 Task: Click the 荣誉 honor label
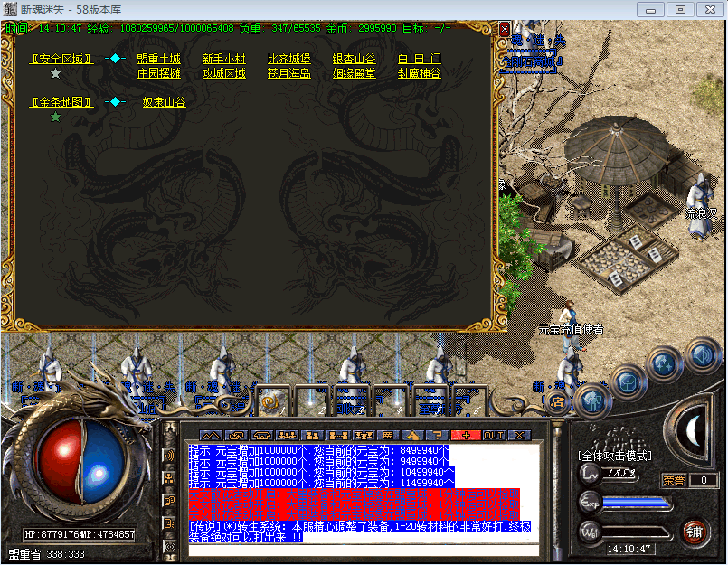(x=674, y=480)
